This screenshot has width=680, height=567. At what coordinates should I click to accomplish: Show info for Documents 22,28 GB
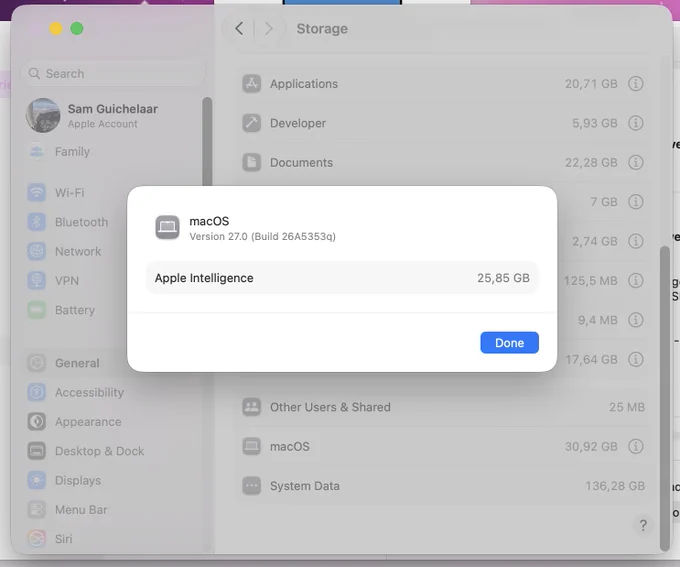coord(636,162)
